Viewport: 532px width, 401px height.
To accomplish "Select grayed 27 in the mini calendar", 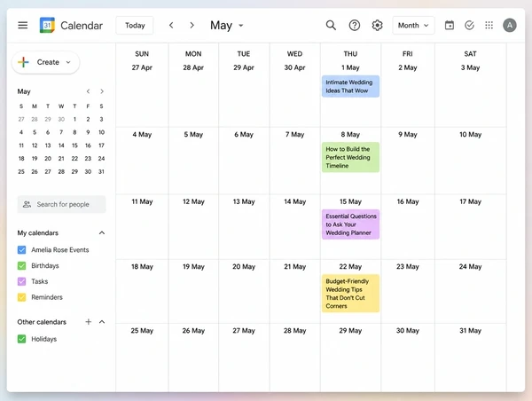I will point(21,119).
